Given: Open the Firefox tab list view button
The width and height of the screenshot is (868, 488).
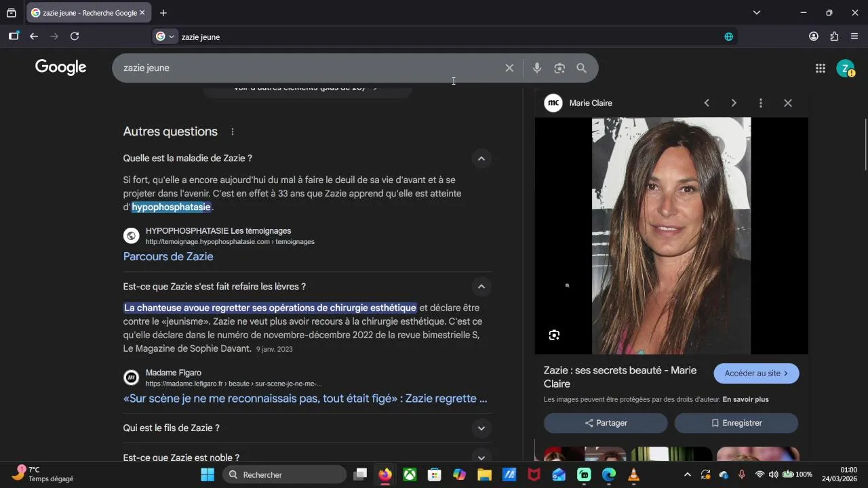Looking at the screenshot, I should (x=12, y=13).
